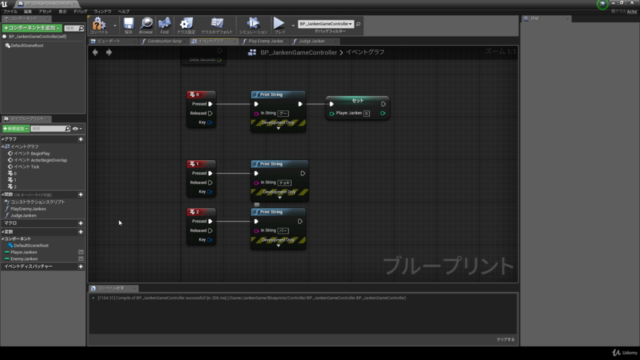Open the Debug menu
The image size is (640, 360).
pos(80,11)
